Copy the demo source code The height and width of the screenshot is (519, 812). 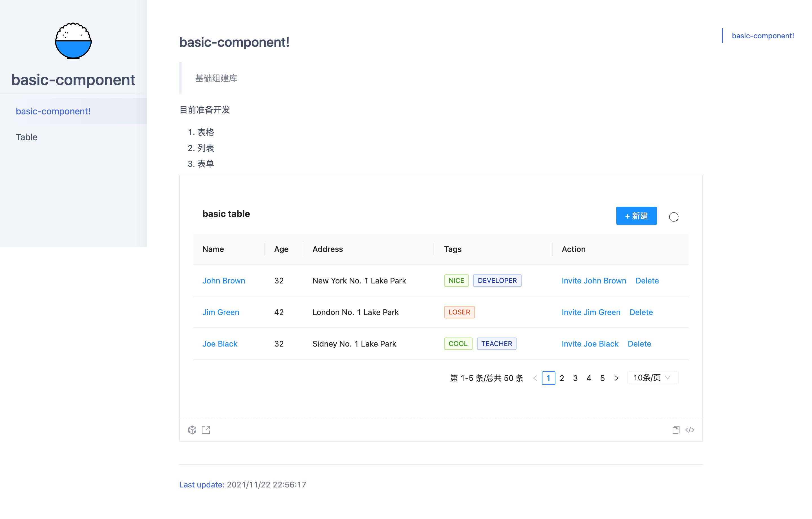[x=676, y=430]
